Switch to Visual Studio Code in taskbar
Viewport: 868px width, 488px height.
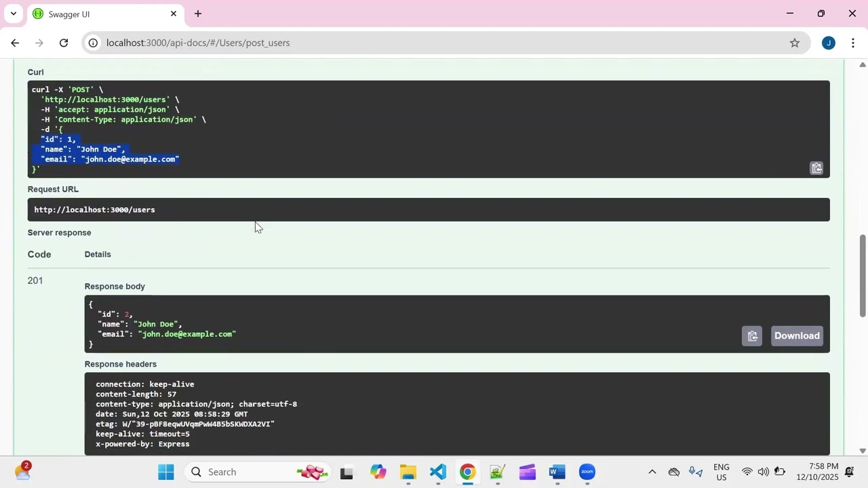pyautogui.click(x=438, y=472)
